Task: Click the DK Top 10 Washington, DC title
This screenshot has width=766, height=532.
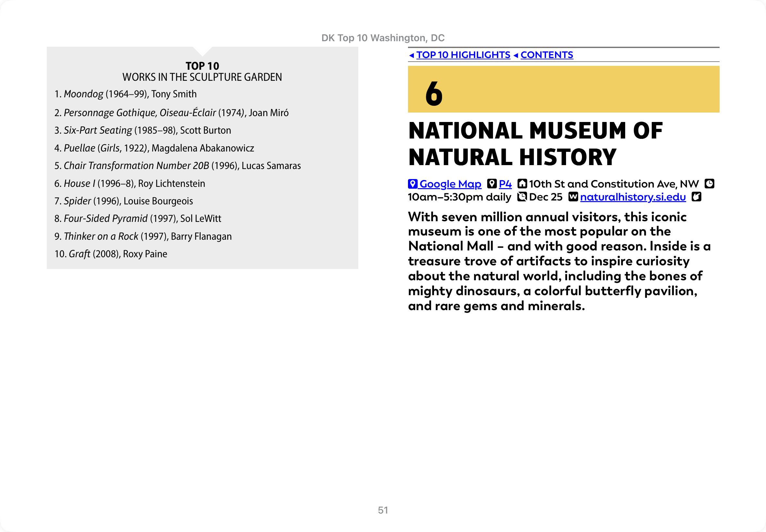Action: click(x=383, y=38)
